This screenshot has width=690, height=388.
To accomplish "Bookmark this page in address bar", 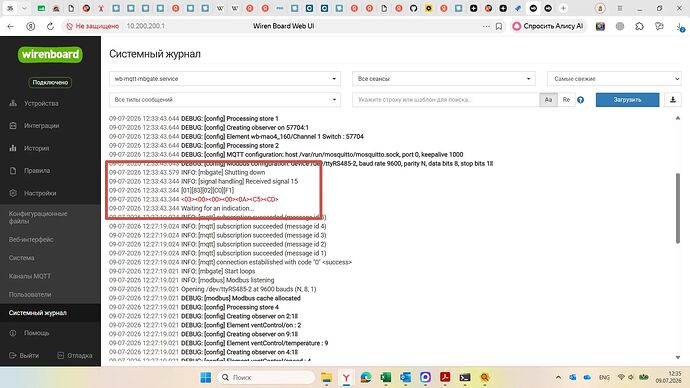I will point(499,26).
